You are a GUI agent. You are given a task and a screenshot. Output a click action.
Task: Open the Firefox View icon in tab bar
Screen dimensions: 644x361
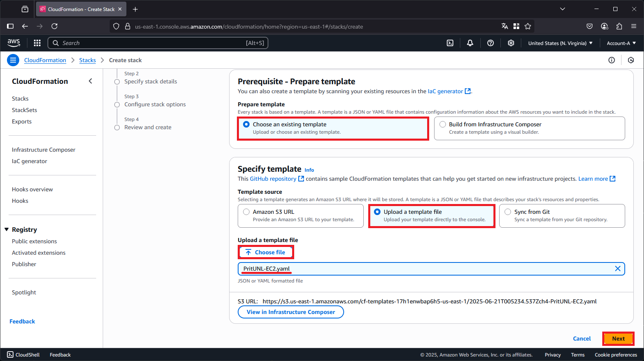pyautogui.click(x=25, y=9)
